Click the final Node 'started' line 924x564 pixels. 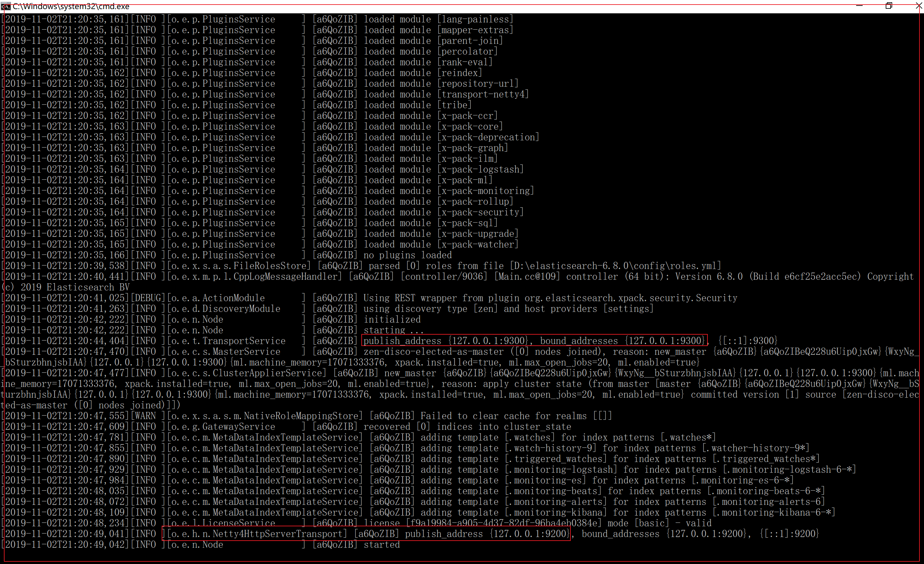click(x=201, y=545)
